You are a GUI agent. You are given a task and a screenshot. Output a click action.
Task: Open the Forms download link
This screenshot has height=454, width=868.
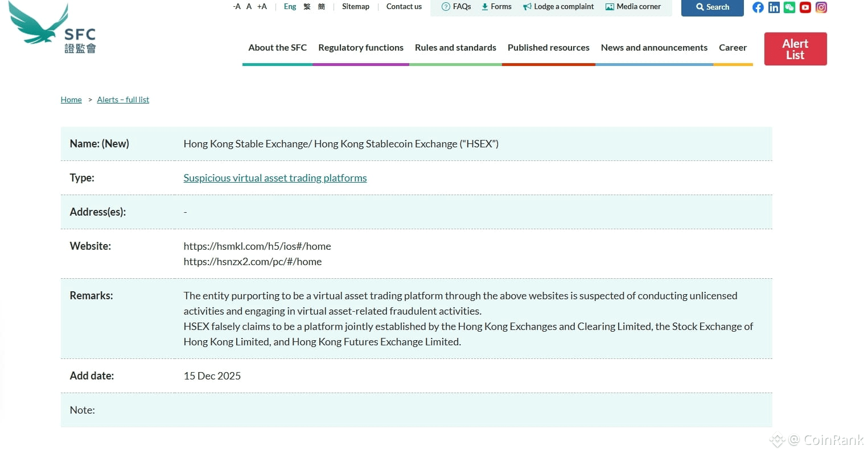click(496, 7)
